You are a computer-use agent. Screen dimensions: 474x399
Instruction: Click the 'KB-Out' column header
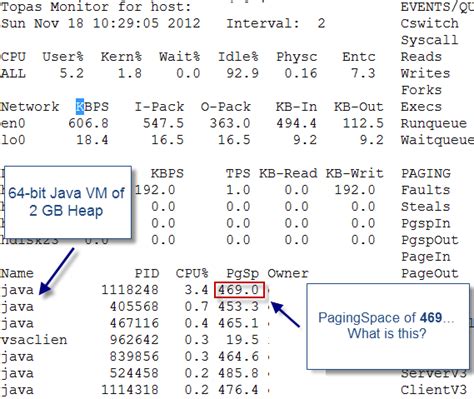coord(359,107)
